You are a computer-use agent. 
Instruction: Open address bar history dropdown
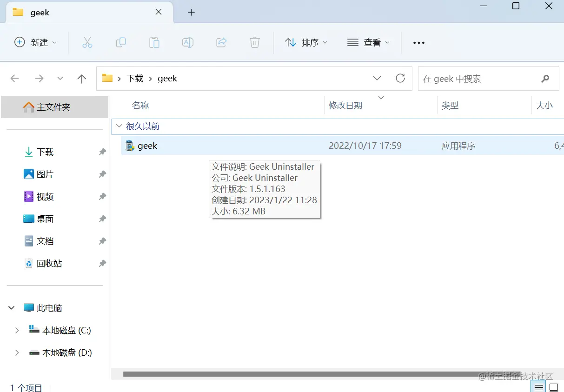(377, 78)
